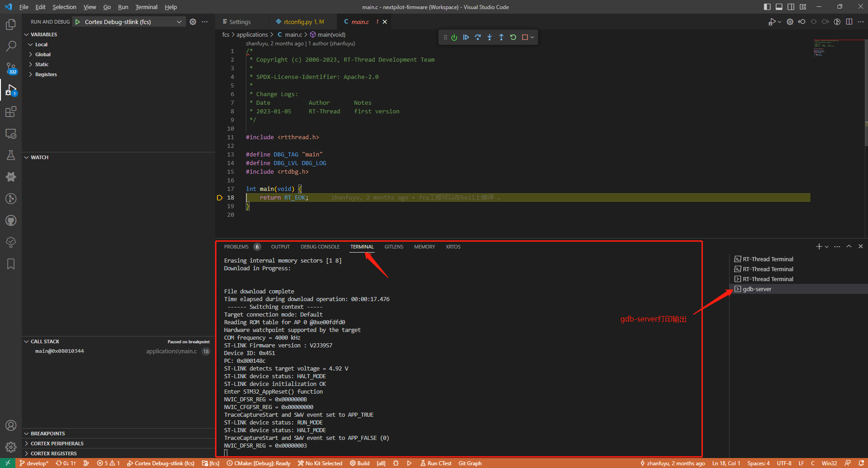Click Run CTest in the status bar
This screenshot has height=468, width=868.
coord(436,463)
